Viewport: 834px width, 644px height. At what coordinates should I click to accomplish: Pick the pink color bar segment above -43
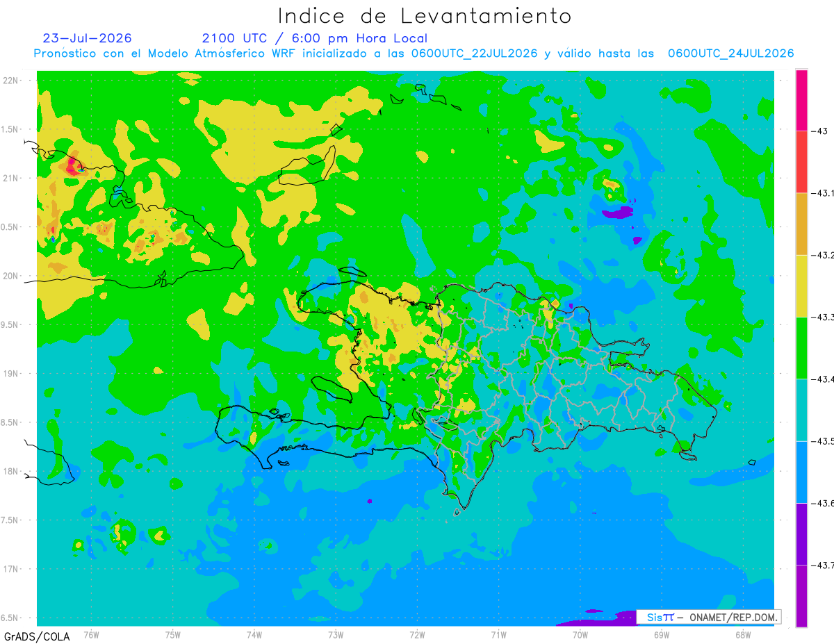pyautogui.click(x=801, y=100)
